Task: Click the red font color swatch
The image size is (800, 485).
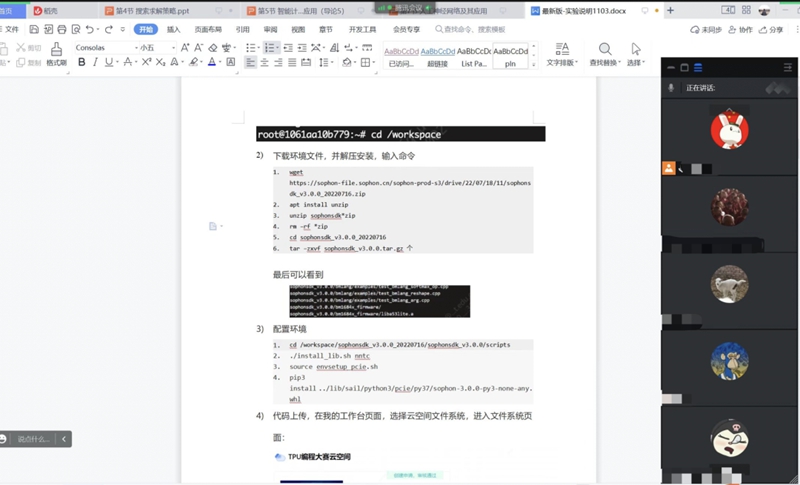Action: pos(211,62)
